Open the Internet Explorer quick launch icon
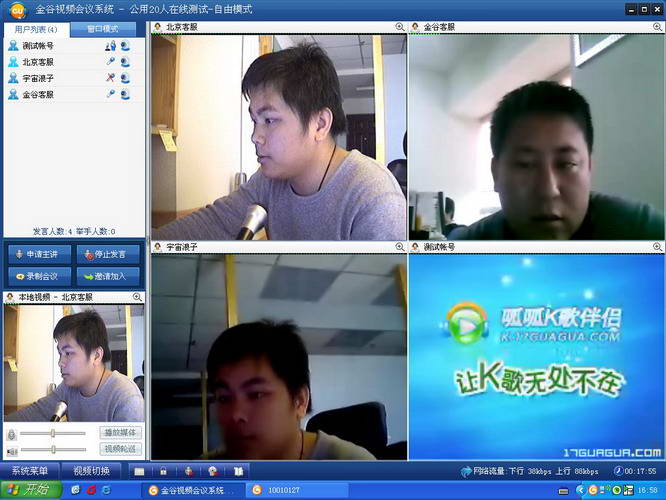The image size is (666, 500). (106, 490)
